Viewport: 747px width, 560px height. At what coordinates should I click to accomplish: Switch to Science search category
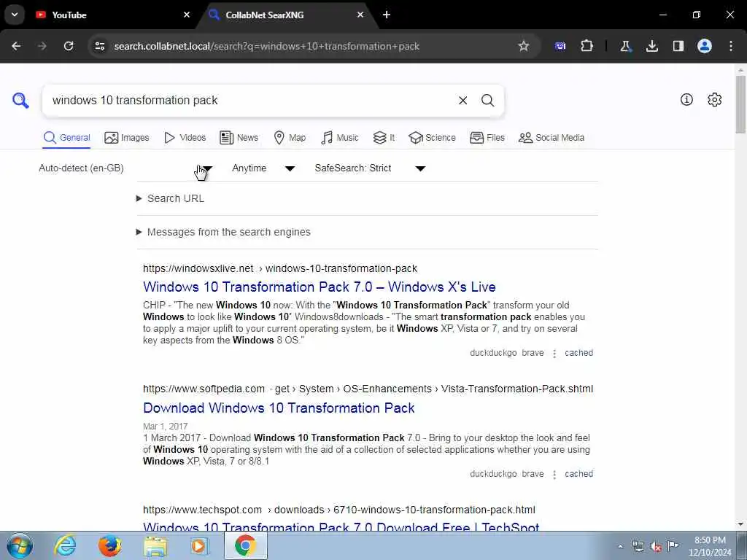pyautogui.click(x=432, y=138)
